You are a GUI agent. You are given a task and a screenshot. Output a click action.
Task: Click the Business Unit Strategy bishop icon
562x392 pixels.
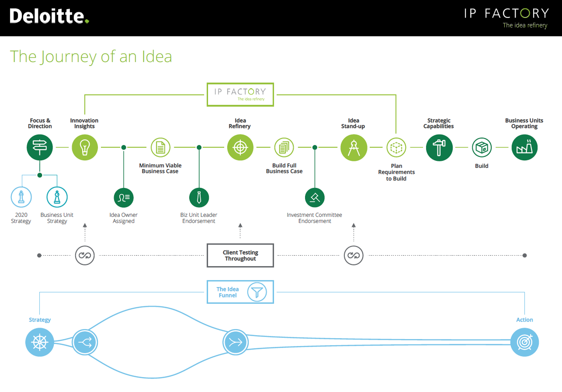click(57, 197)
